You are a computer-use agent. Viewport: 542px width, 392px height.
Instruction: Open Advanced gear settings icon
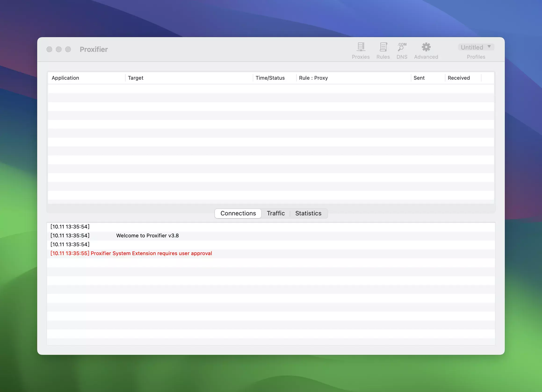(426, 47)
